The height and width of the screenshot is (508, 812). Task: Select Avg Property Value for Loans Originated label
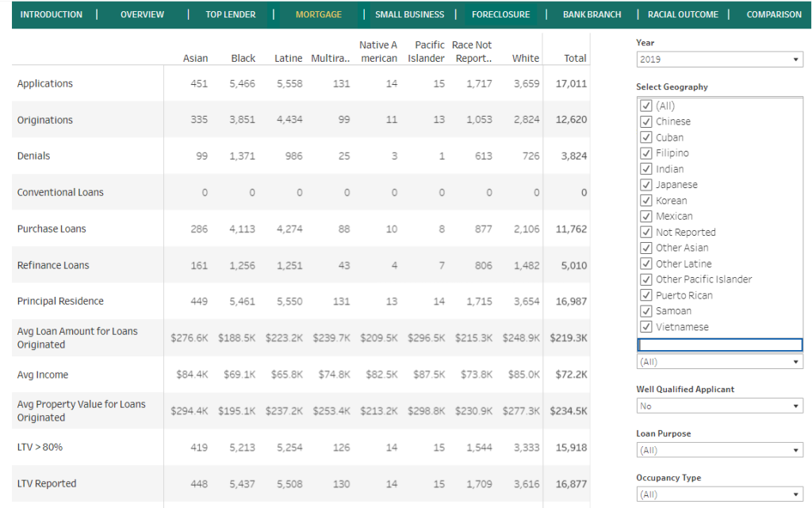pyautogui.click(x=82, y=410)
